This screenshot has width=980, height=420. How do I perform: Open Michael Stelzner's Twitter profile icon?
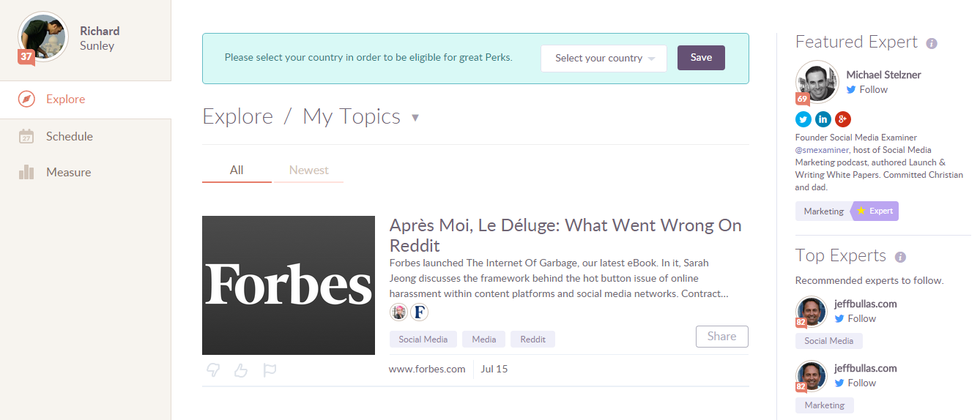pyautogui.click(x=803, y=119)
